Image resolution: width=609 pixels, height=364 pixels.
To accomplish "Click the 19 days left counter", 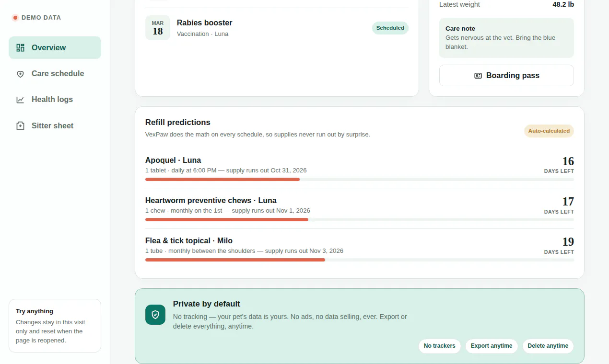I will coord(559,245).
